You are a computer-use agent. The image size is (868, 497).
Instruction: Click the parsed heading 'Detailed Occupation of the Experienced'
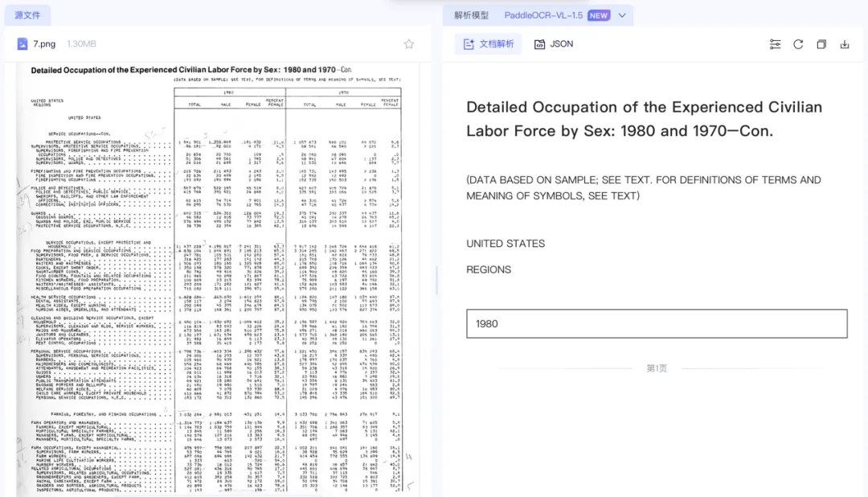644,118
